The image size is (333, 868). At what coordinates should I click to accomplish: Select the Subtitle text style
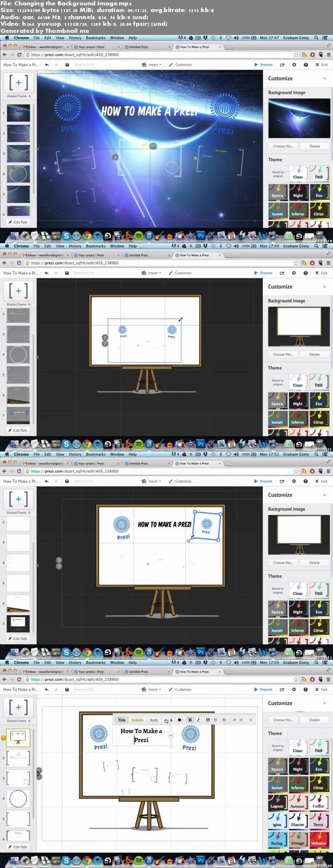pyautogui.click(x=137, y=720)
